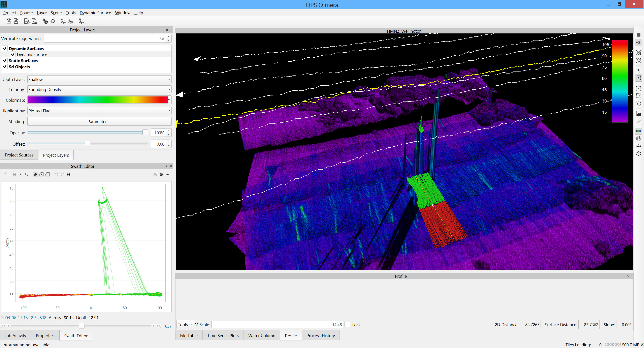This screenshot has width=644, height=348.
Task: Open the Color by dropdown
Action: point(99,89)
